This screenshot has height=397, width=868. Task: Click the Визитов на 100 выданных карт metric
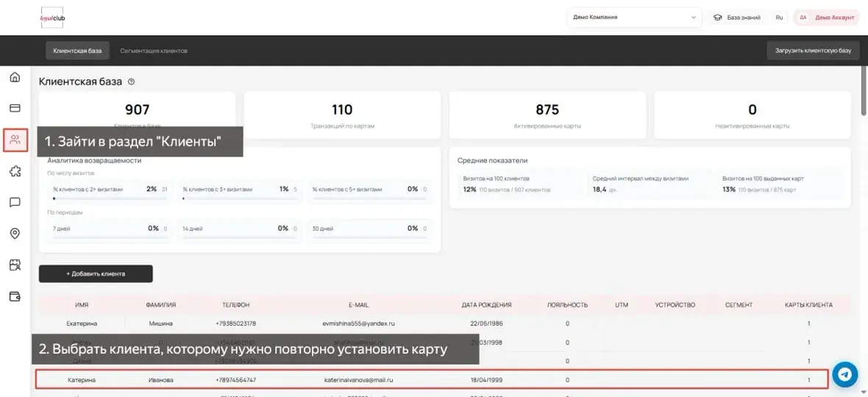click(x=781, y=184)
